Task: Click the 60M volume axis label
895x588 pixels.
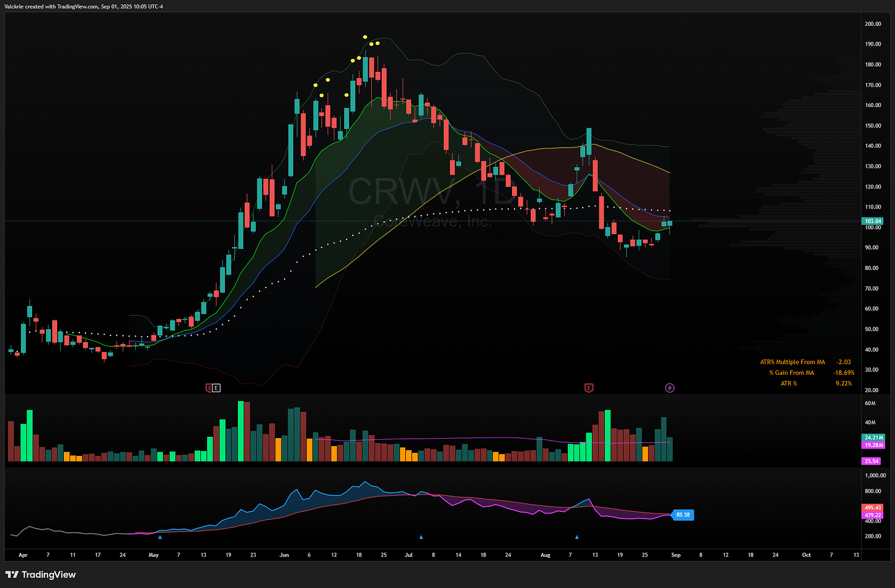Action: (x=870, y=404)
